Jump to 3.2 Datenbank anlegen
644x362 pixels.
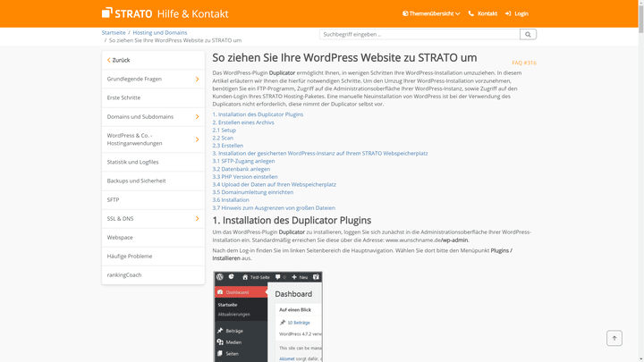click(241, 169)
